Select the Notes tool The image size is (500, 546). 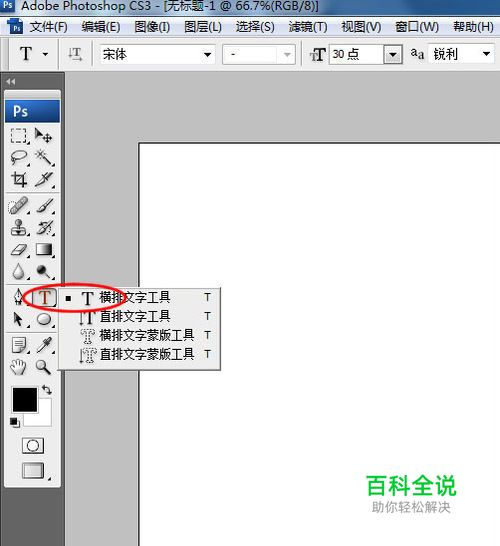19,345
